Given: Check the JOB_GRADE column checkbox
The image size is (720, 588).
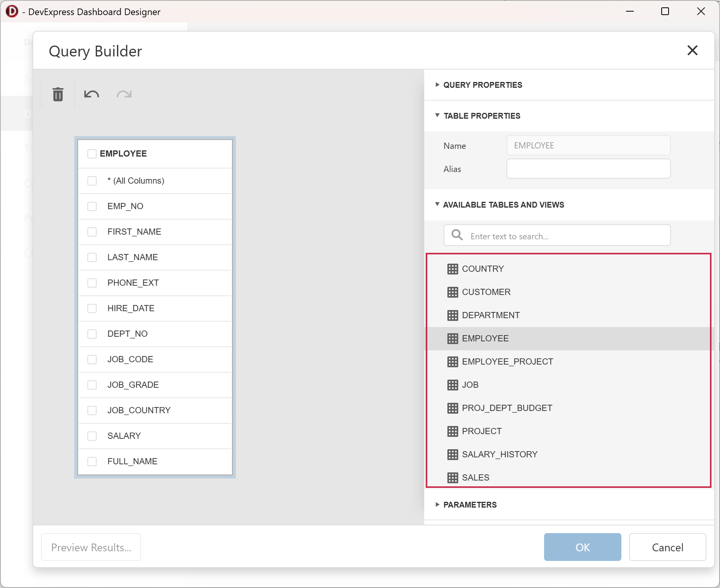Looking at the screenshot, I should coord(92,385).
